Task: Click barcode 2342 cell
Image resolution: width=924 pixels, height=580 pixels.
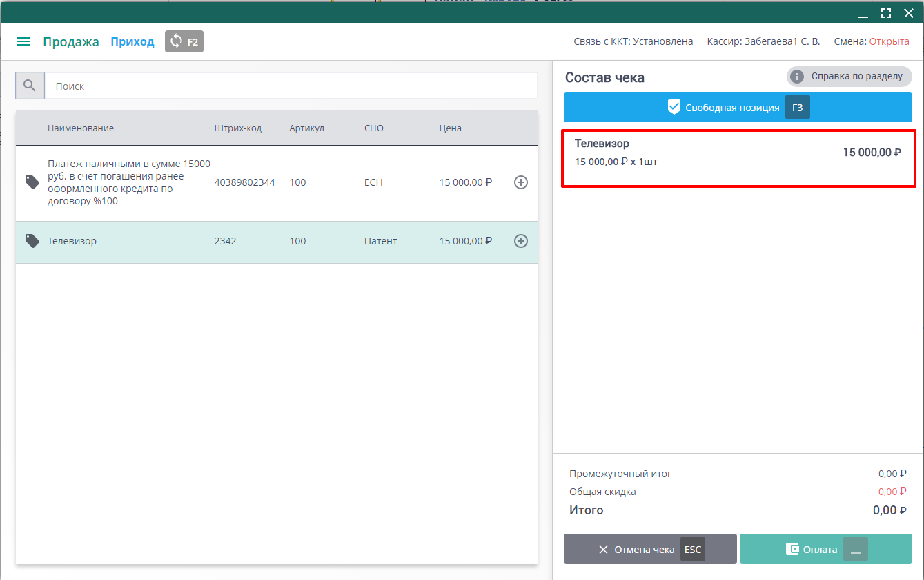Action: (x=226, y=241)
